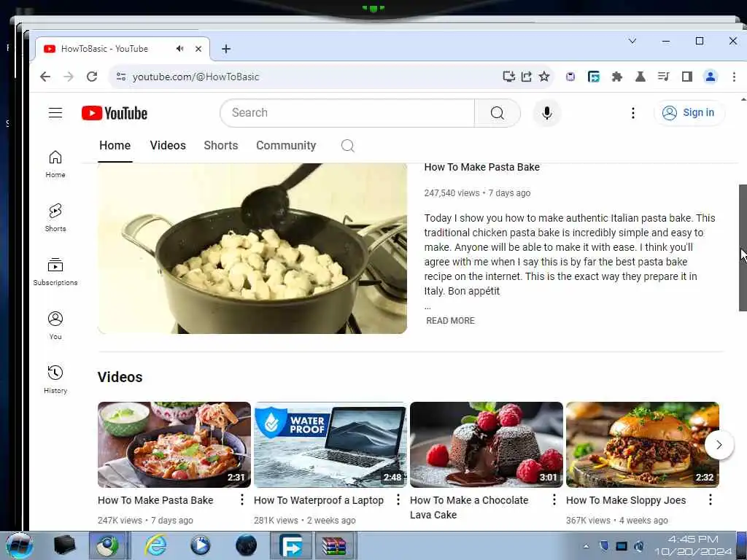Open the YouTube hamburger guide menu
The image size is (747, 560).
[55, 113]
